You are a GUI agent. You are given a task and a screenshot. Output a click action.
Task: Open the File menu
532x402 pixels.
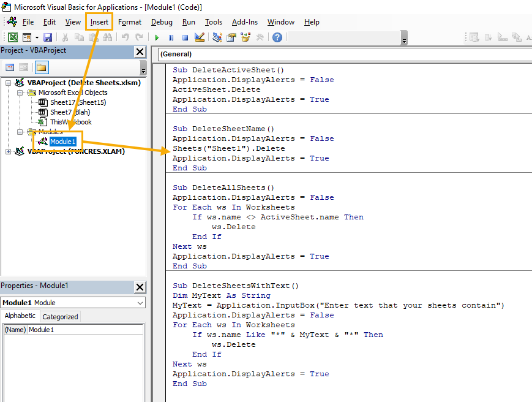click(28, 22)
